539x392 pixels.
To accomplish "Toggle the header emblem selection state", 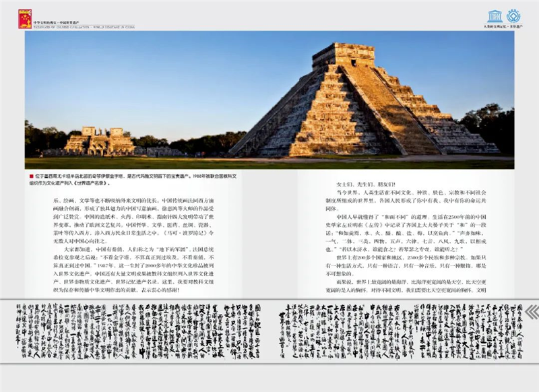I will [x=24, y=19].
